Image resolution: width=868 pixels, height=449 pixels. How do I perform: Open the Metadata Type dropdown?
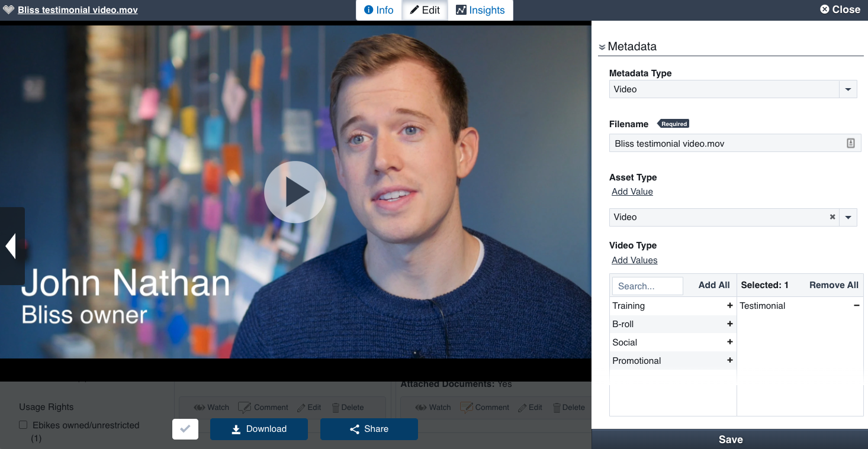[848, 89]
